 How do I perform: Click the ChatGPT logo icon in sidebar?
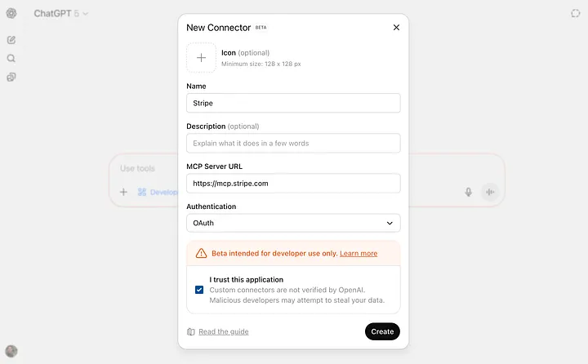pos(11,14)
